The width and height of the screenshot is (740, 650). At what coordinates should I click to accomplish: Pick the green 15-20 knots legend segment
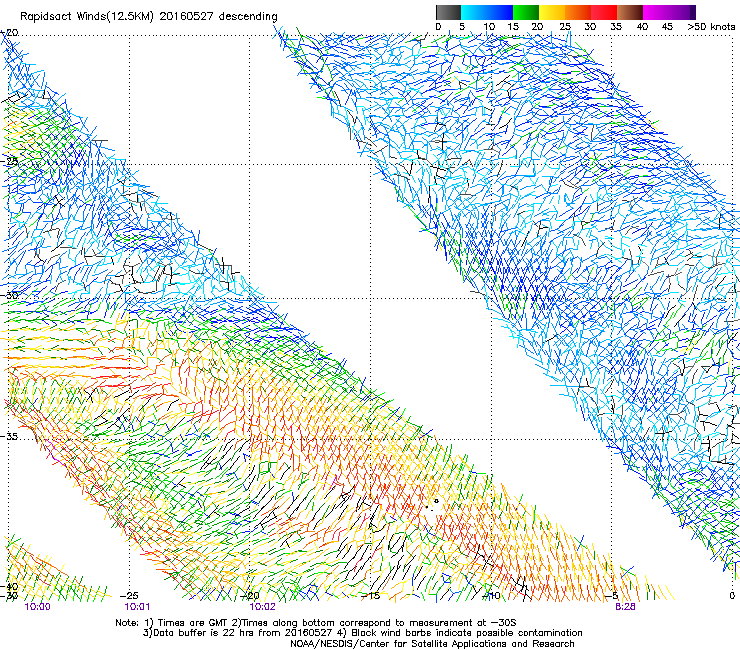[x=526, y=12]
